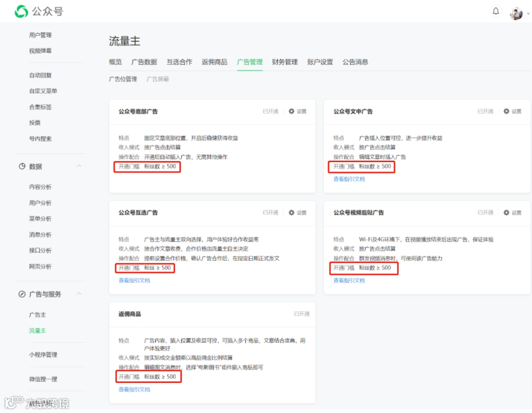Image resolution: width=532 pixels, height=413 pixels.
Task: Switch to the 广告数据 tab
Action: pyautogui.click(x=144, y=62)
